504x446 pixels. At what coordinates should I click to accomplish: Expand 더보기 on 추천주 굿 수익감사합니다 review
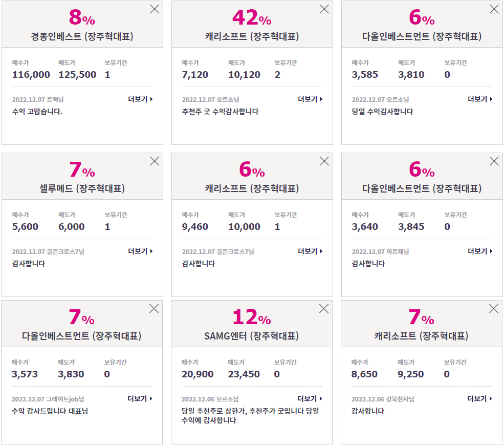tap(310, 99)
